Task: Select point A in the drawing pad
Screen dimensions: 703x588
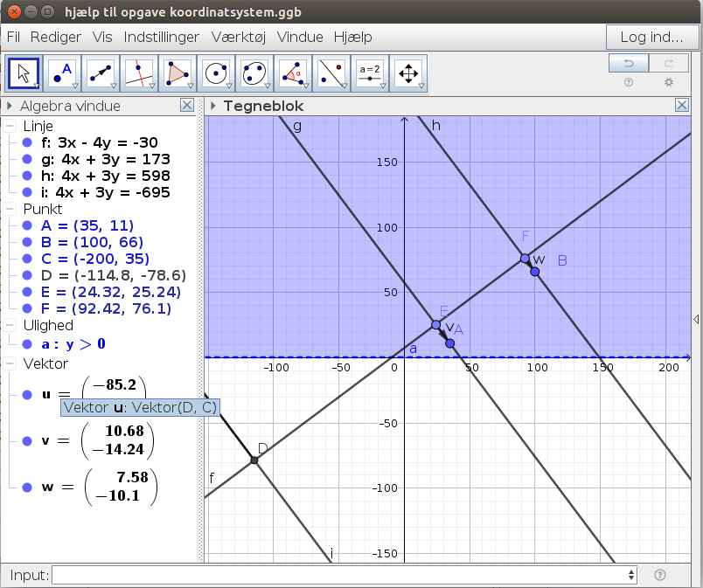Action: [449, 343]
